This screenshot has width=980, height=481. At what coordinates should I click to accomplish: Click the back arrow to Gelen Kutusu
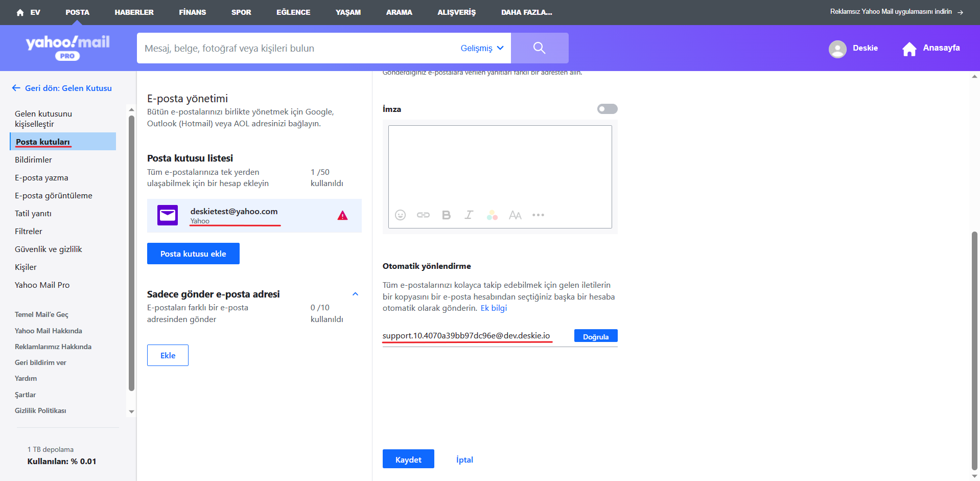[16, 88]
